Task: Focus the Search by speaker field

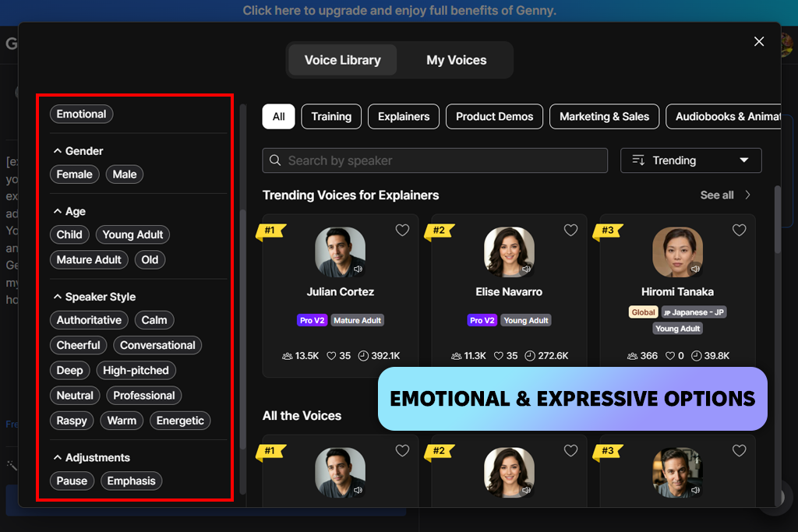Action: [x=435, y=160]
